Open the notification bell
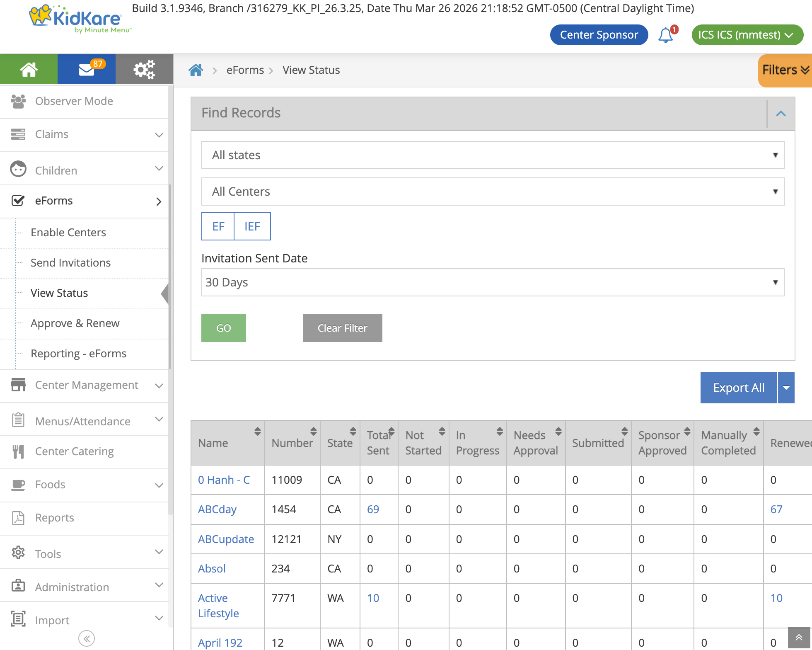The image size is (812, 650). tap(665, 35)
